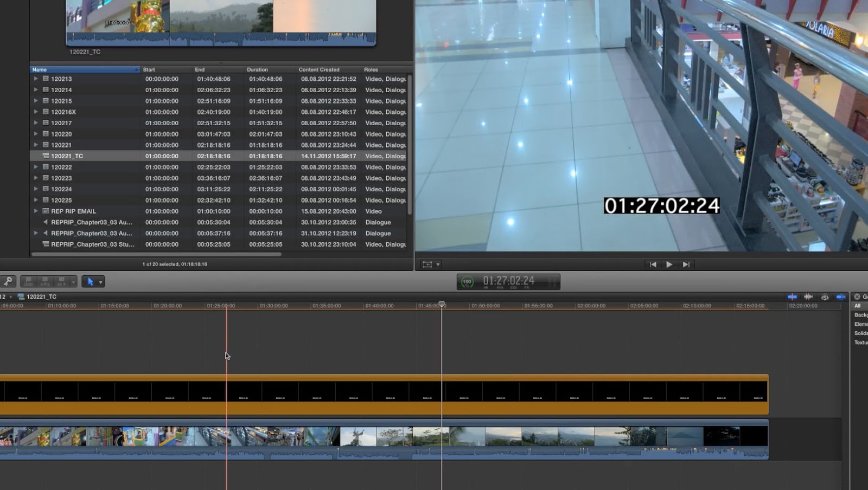Toggle audio skimming waveform icon
The image size is (868, 490).
coord(808,297)
